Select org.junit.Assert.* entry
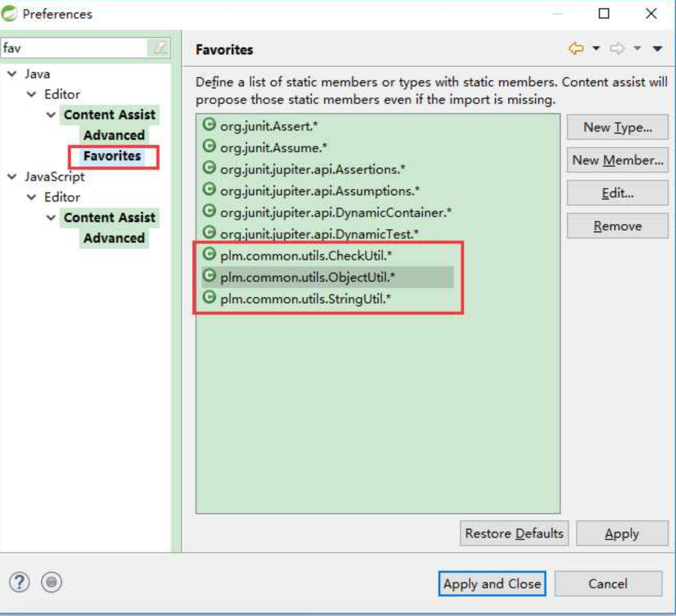This screenshot has height=616, width=676. 269,126
